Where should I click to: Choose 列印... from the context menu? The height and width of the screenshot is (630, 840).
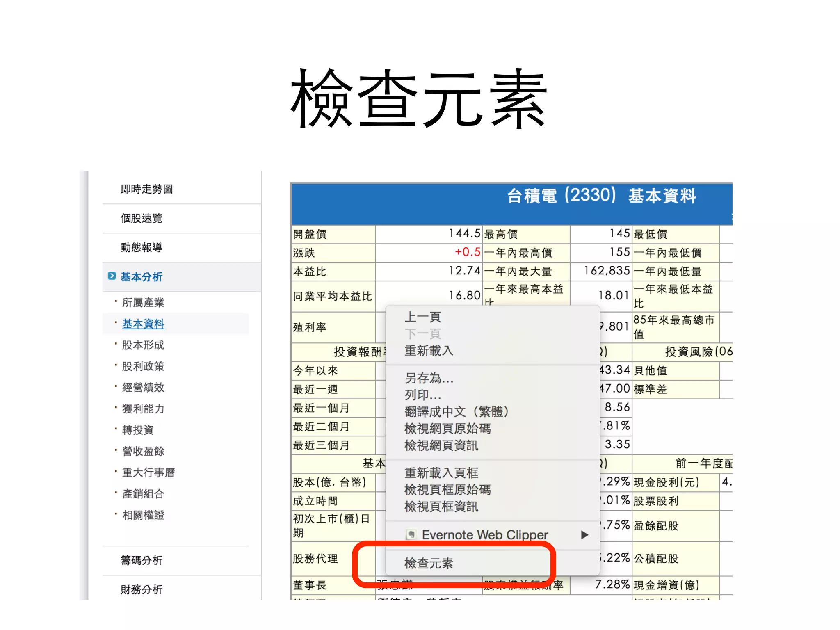pyautogui.click(x=423, y=395)
